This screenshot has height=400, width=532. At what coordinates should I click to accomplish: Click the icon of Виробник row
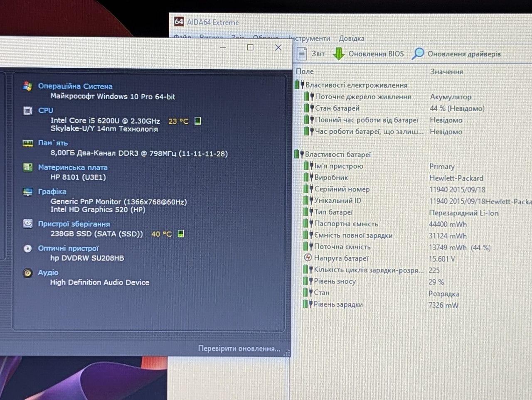(308, 177)
